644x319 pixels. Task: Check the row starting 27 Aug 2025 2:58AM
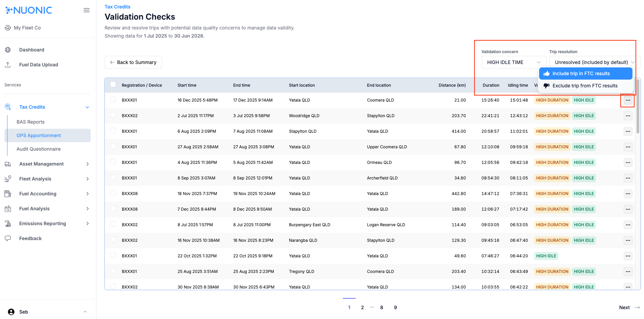[x=113, y=146]
